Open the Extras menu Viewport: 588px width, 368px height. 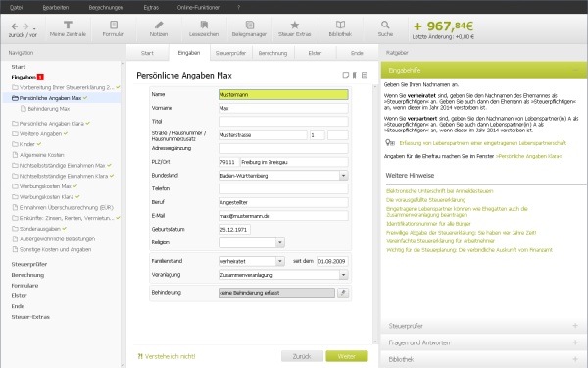click(x=151, y=7)
